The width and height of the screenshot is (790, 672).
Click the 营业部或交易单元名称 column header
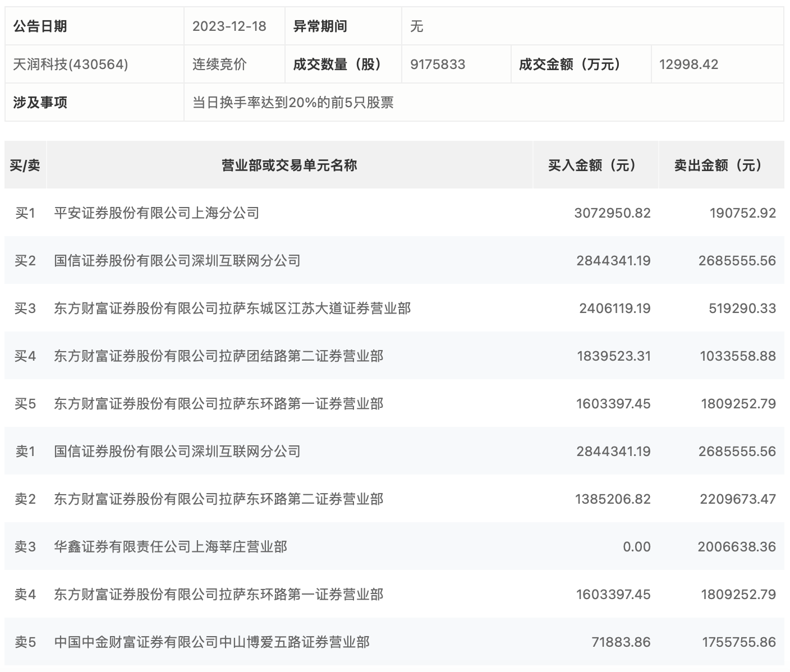(x=290, y=165)
